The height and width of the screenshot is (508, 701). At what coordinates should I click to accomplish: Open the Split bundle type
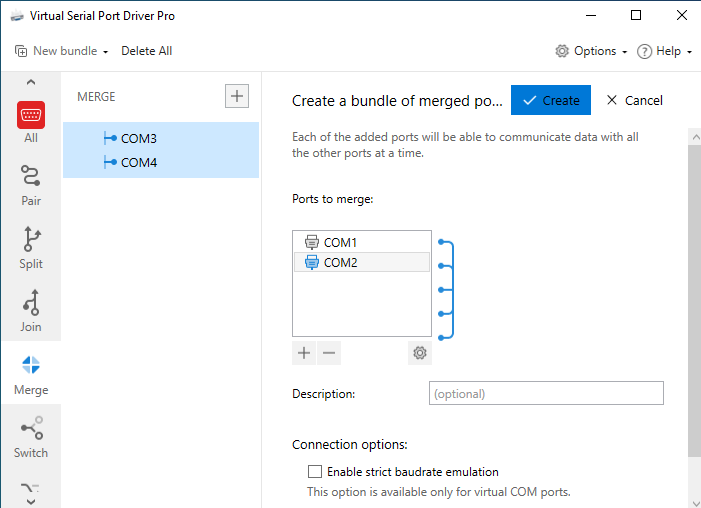(x=31, y=248)
